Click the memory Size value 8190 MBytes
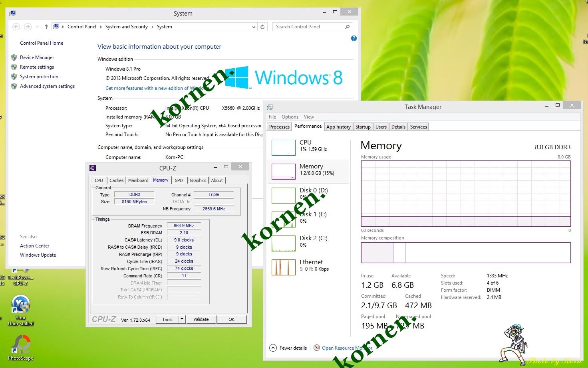The image size is (588, 368). point(134,202)
